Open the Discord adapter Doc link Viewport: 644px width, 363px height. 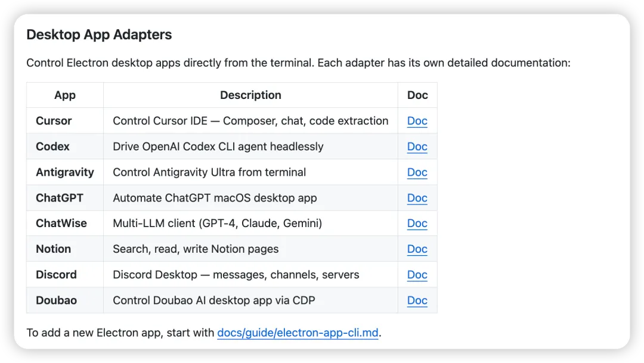pyautogui.click(x=417, y=275)
